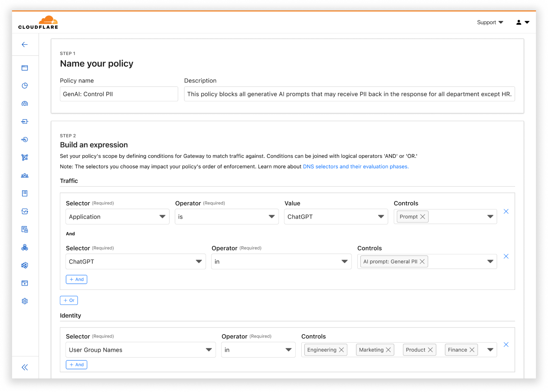Remove the AI prompt: General PII tag
The image size is (548, 392).
422,262
